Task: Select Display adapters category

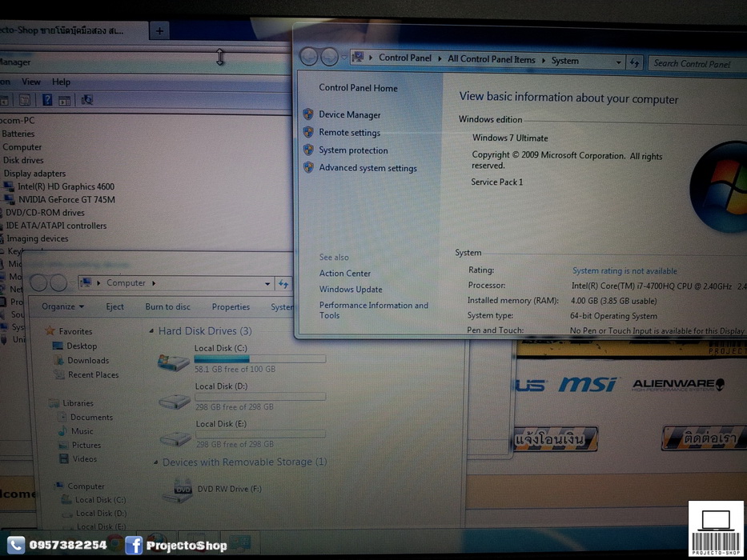Action: pyautogui.click(x=34, y=174)
